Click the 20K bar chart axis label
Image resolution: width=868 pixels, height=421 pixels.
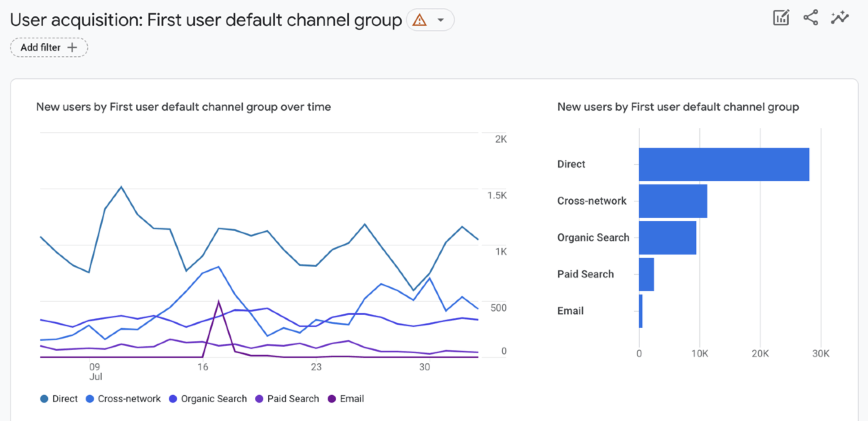[760, 354]
